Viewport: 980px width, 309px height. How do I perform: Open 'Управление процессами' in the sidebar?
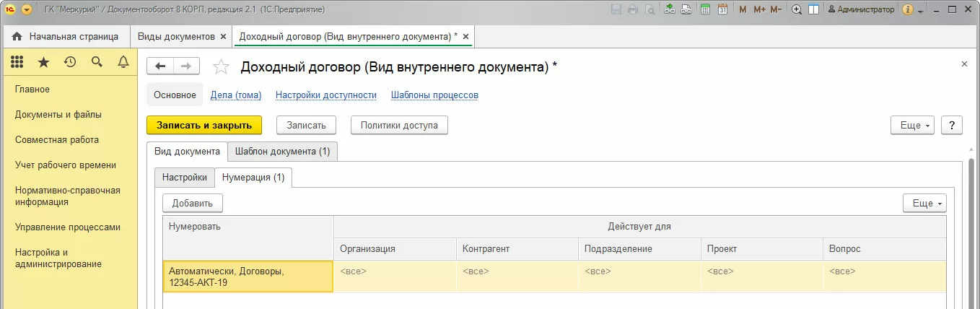(68, 227)
